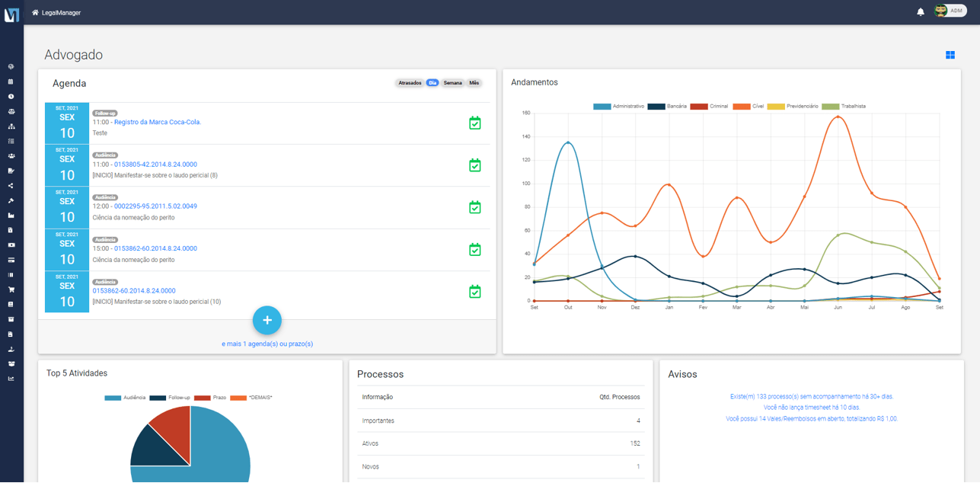Open the users group icon in sidebar
The width and height of the screenshot is (980, 483).
coord(11,156)
